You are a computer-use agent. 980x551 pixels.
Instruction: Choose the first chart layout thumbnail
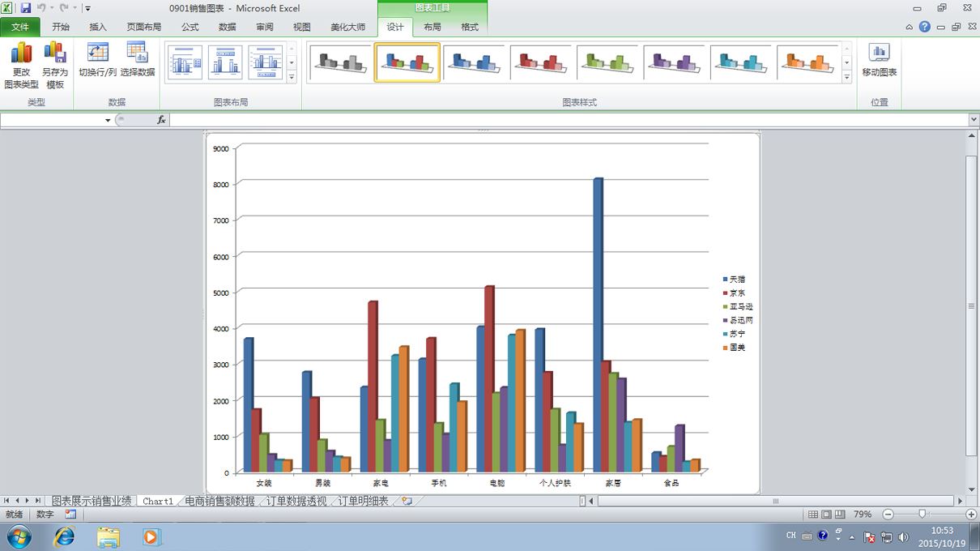pyautogui.click(x=185, y=62)
